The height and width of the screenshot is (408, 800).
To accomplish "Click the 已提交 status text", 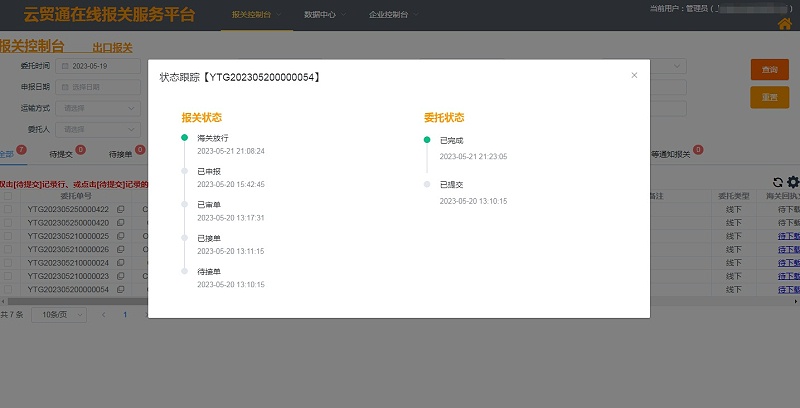I will (452, 185).
